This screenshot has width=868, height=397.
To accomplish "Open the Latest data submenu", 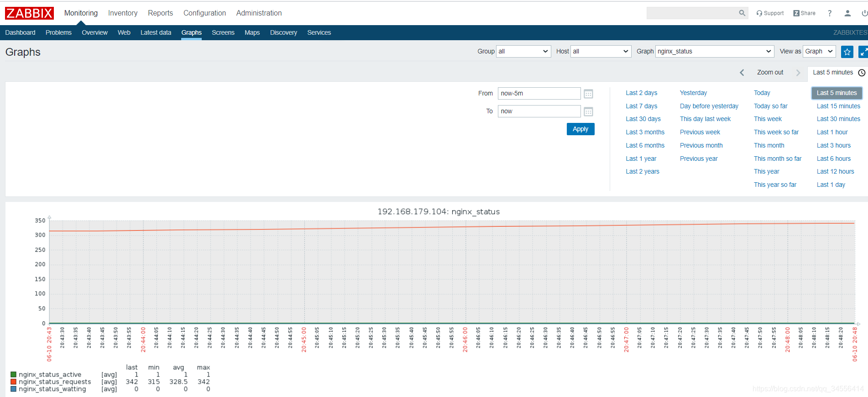I will 156,32.
